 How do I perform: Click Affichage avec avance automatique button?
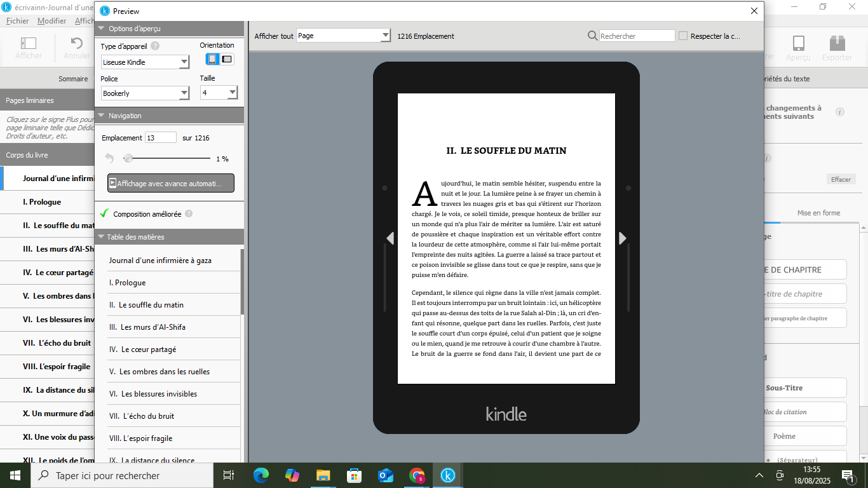[x=170, y=183]
